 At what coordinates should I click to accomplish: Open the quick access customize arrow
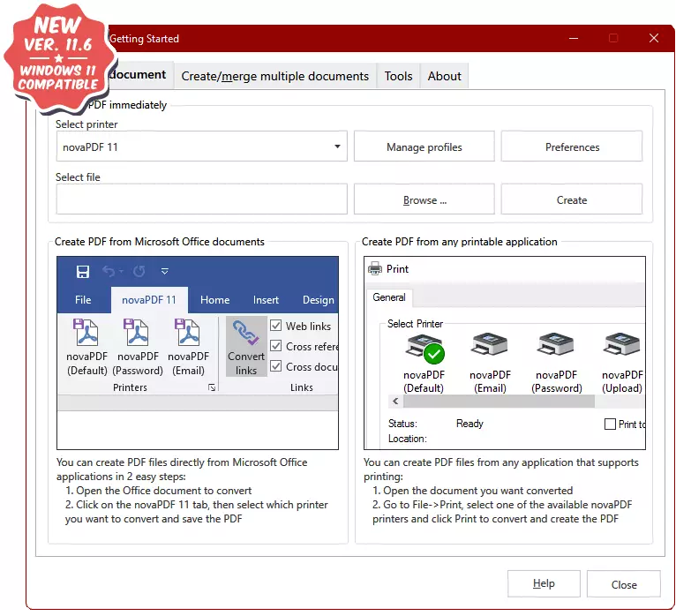[165, 272]
